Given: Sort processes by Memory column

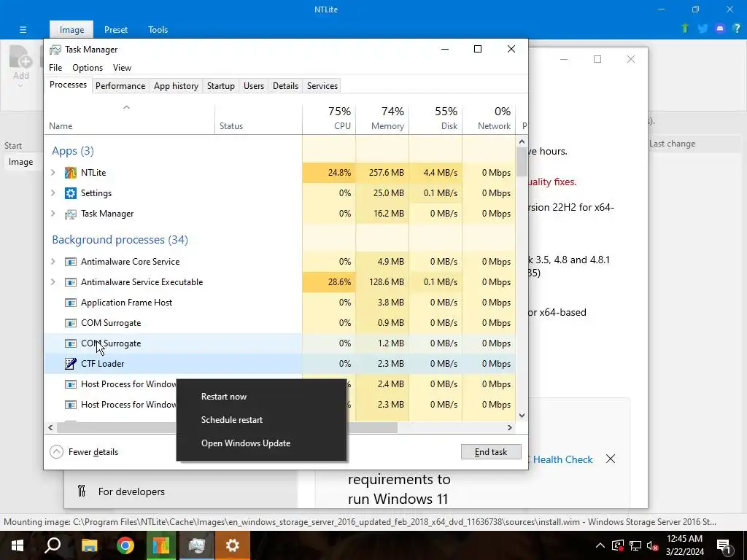Looking at the screenshot, I should point(382,118).
